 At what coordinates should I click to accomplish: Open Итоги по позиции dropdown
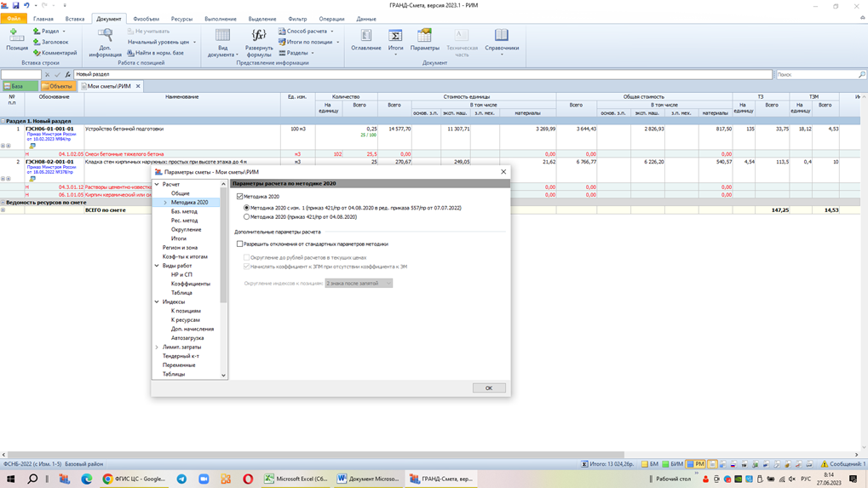(337, 42)
